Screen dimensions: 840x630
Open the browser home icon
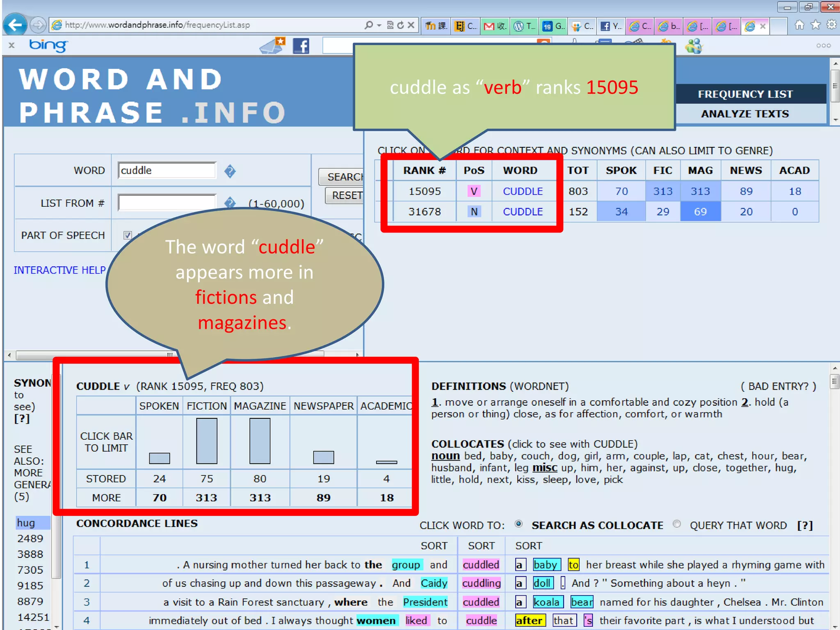(x=799, y=25)
